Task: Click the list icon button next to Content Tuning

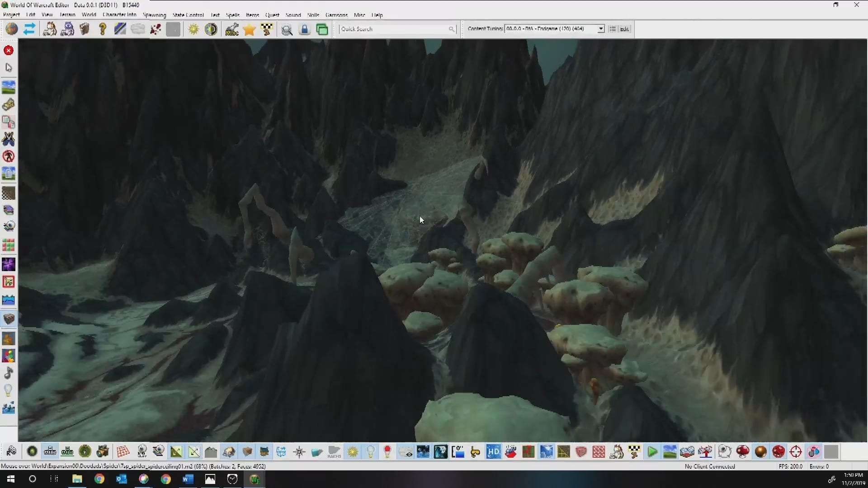Action: [x=613, y=29]
